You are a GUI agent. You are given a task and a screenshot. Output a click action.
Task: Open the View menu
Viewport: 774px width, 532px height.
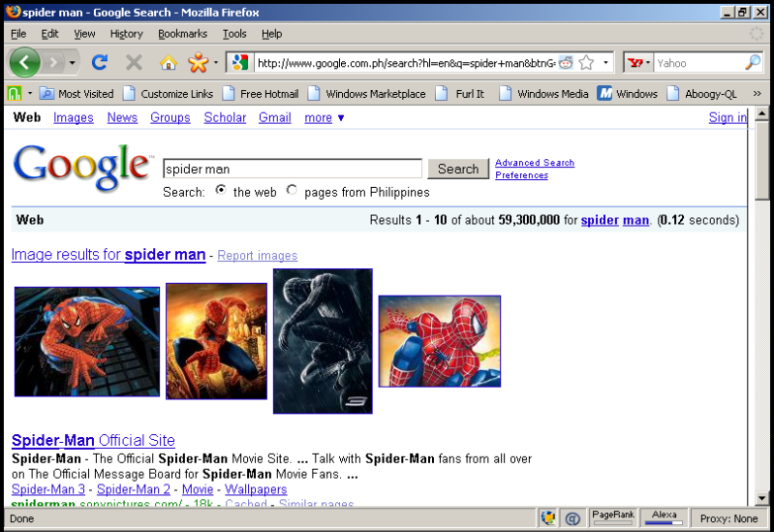click(x=84, y=34)
